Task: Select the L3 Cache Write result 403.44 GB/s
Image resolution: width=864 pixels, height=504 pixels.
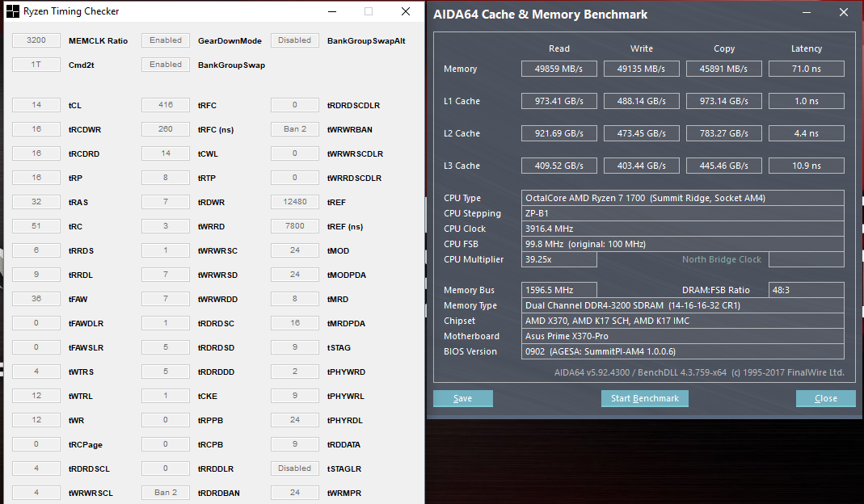Action: (642, 166)
